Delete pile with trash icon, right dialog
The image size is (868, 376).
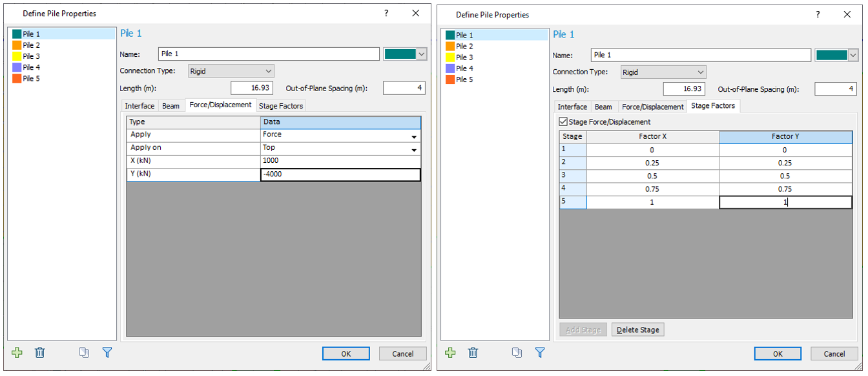[x=473, y=353]
